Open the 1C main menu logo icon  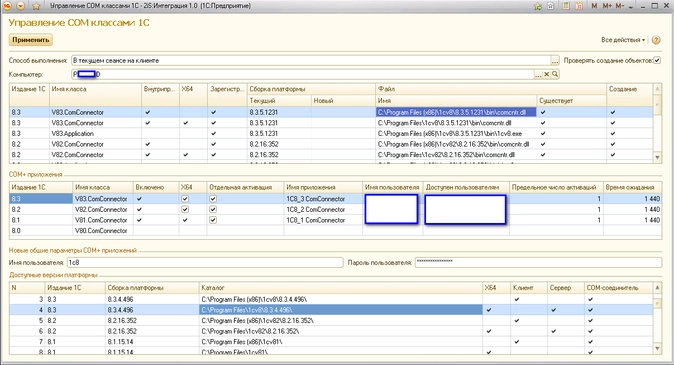(x=7, y=6)
